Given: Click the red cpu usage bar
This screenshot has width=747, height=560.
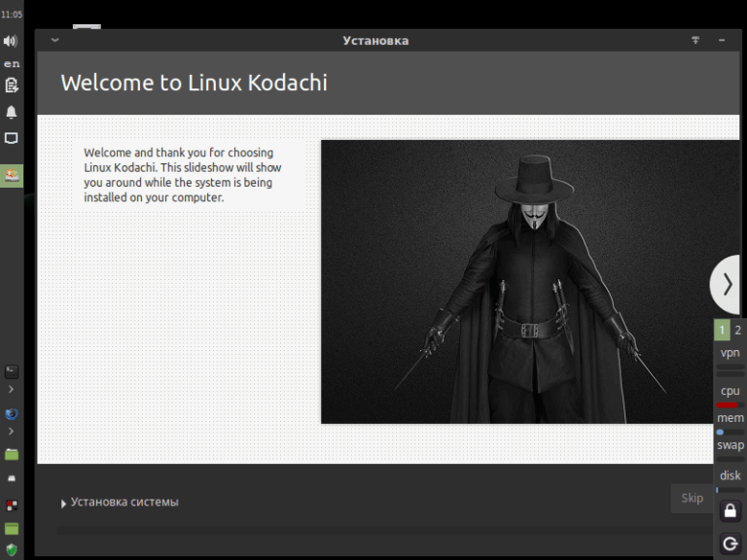Looking at the screenshot, I should 729,405.
